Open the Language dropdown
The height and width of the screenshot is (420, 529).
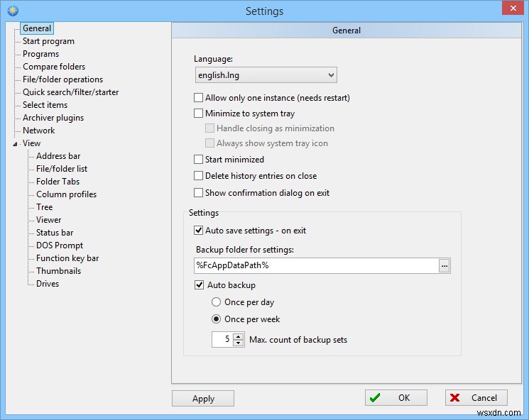coord(266,75)
